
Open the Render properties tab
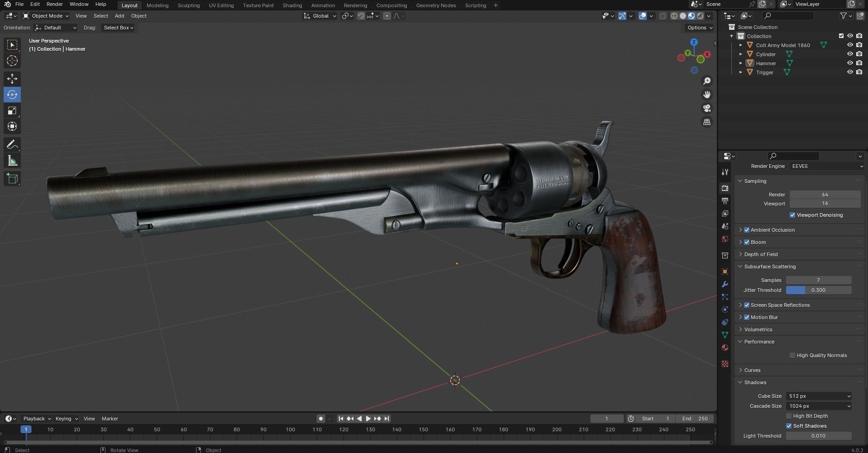[x=725, y=188]
